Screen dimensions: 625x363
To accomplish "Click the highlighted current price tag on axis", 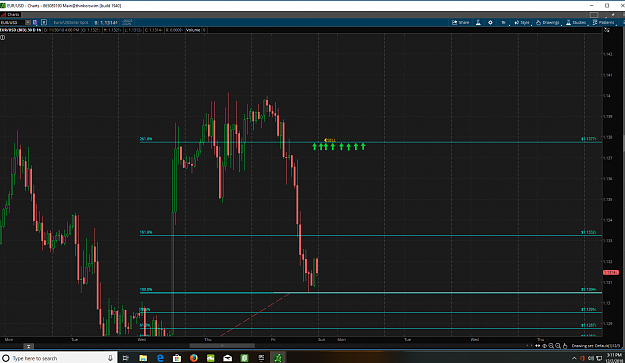I will [610, 273].
